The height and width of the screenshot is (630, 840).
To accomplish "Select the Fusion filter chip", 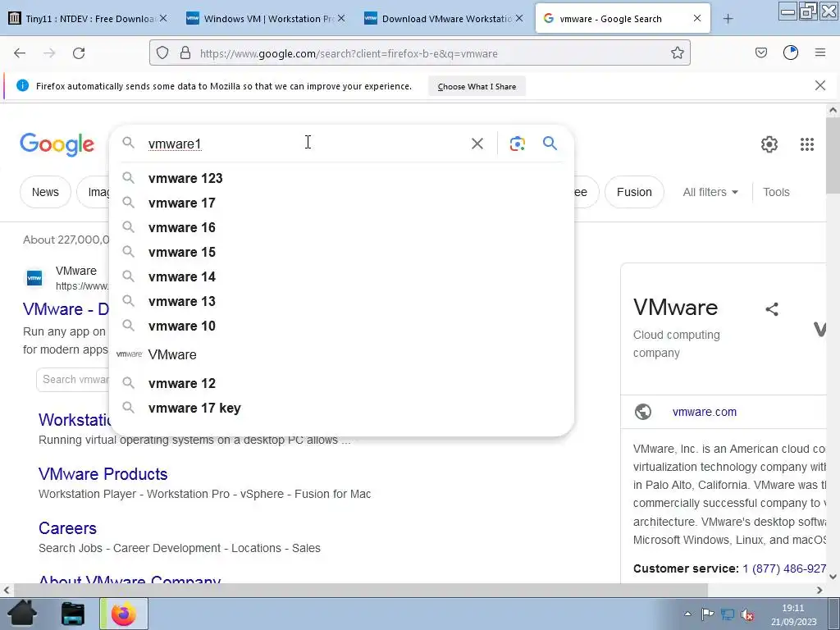I will pos(634,192).
